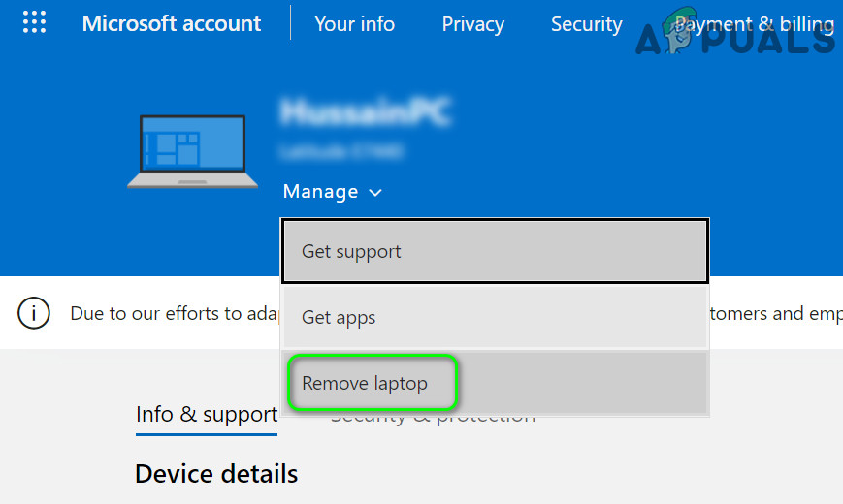Open the Microsoft app launcher grid

coord(34,23)
